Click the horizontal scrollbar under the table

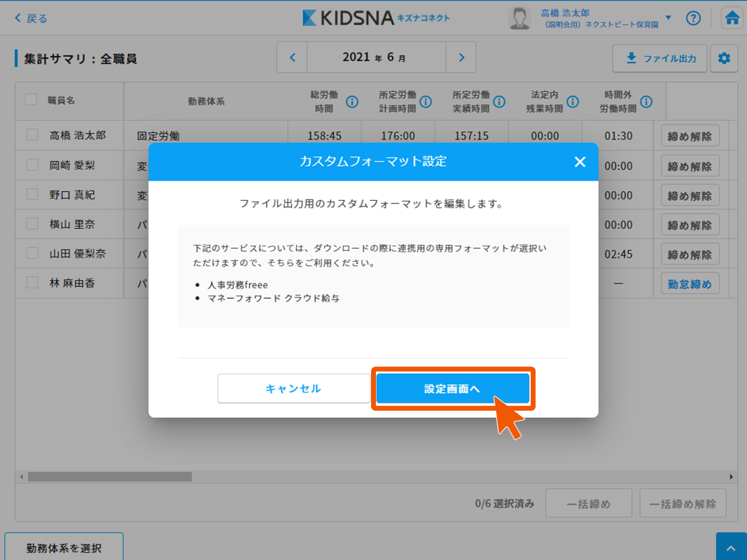110,477
